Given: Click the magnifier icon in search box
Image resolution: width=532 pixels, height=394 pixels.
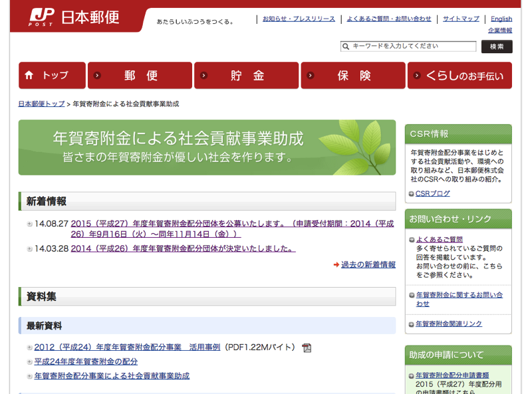Looking at the screenshot, I should click(x=346, y=47).
